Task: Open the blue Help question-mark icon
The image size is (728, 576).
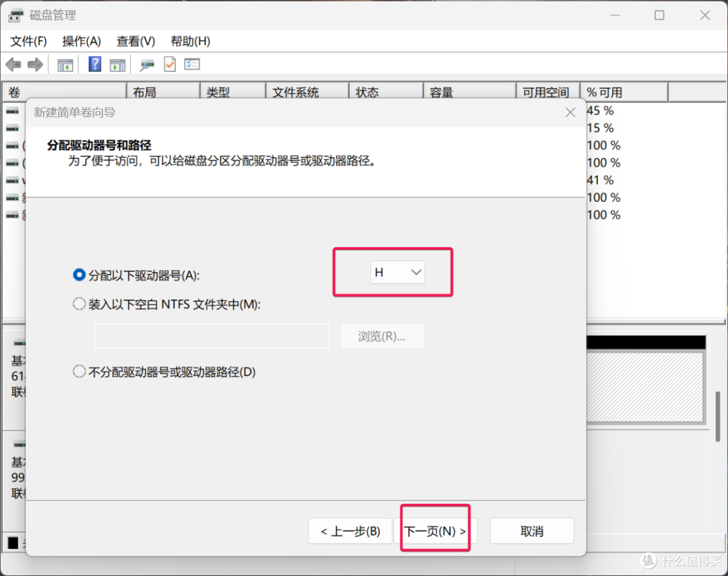Action: (95, 65)
